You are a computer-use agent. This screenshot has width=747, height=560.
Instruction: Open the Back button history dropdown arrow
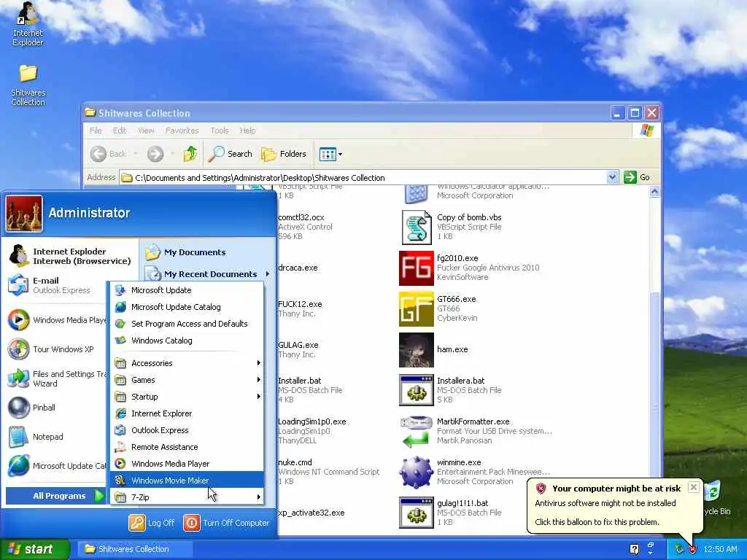(136, 154)
